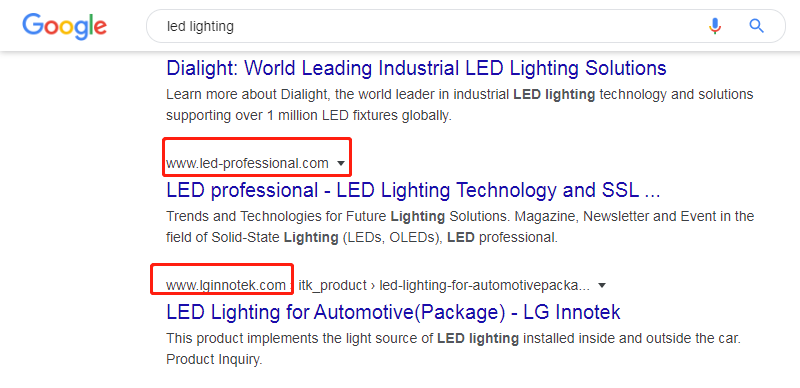
Task: Click the magnifying glass search icon
Action: coord(756,26)
